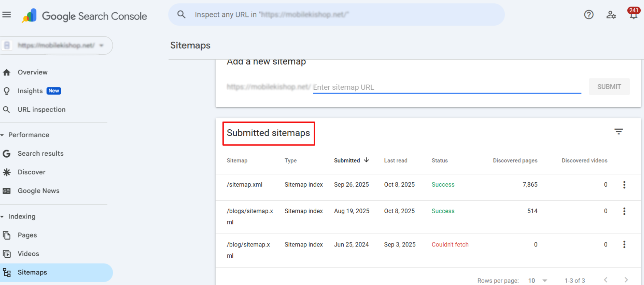Viewport: 644px width, 285px height.
Task: Click the Type column header
Action: 291,160
